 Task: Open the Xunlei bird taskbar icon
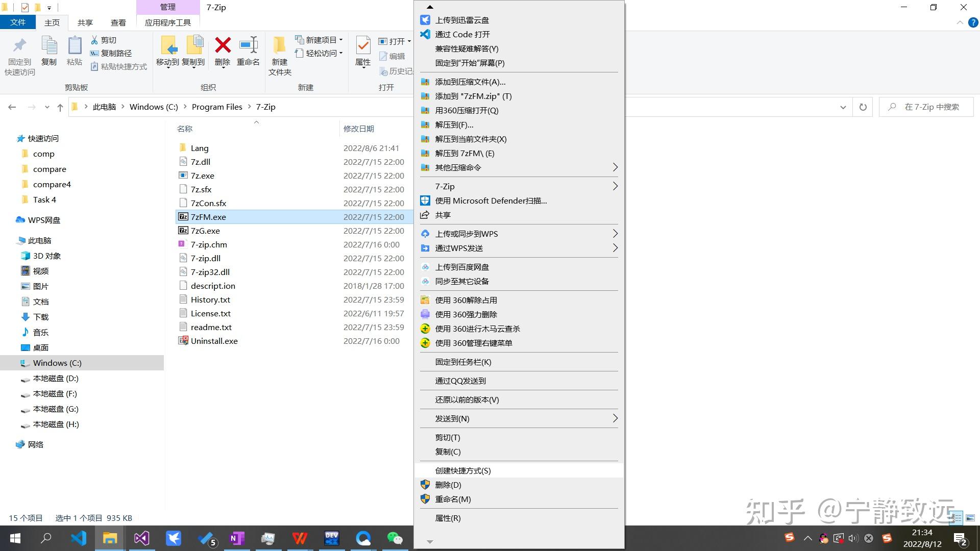174,538
